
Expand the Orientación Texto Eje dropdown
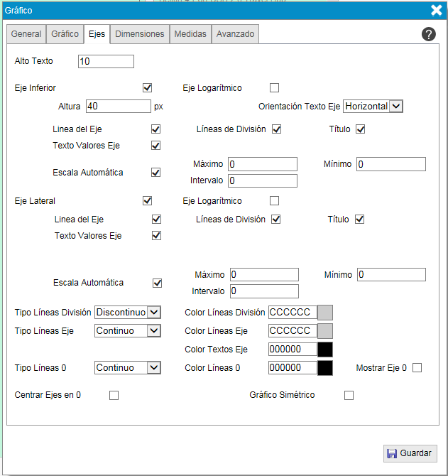click(x=373, y=106)
